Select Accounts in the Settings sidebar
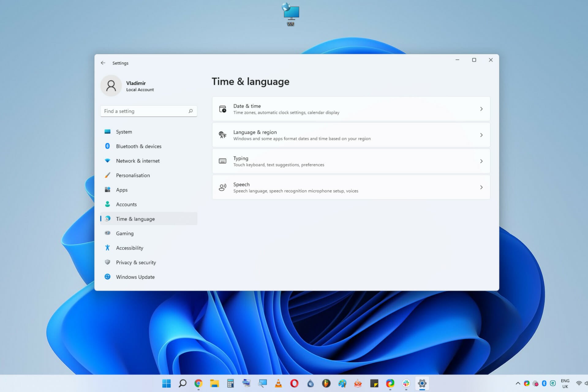The width and height of the screenshot is (588, 392). [x=126, y=204]
